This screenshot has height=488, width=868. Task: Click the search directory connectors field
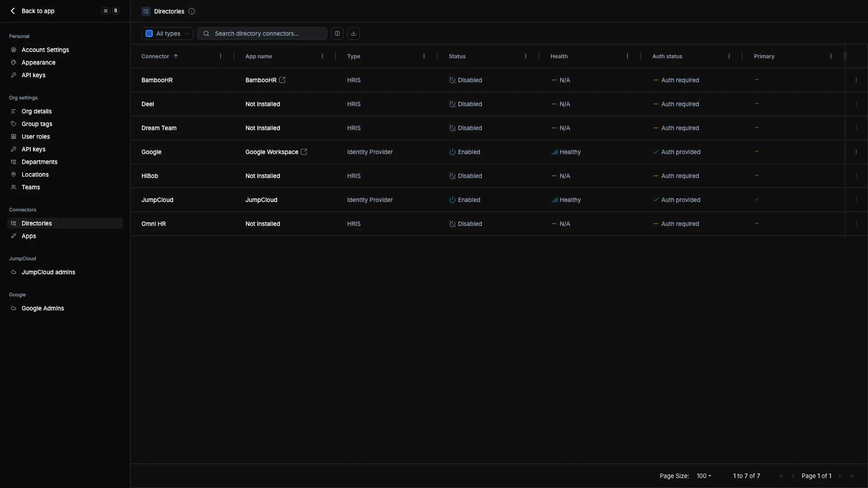click(x=262, y=33)
